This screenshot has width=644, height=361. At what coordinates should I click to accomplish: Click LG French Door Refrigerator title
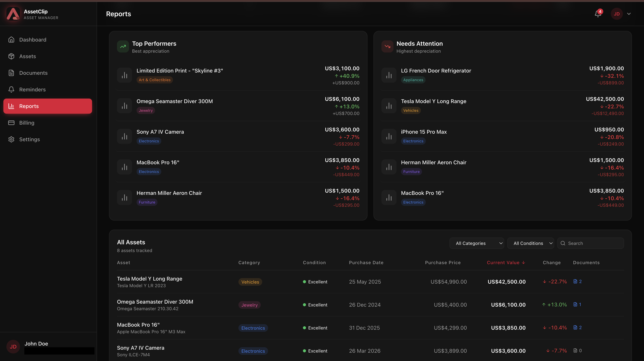tap(436, 71)
